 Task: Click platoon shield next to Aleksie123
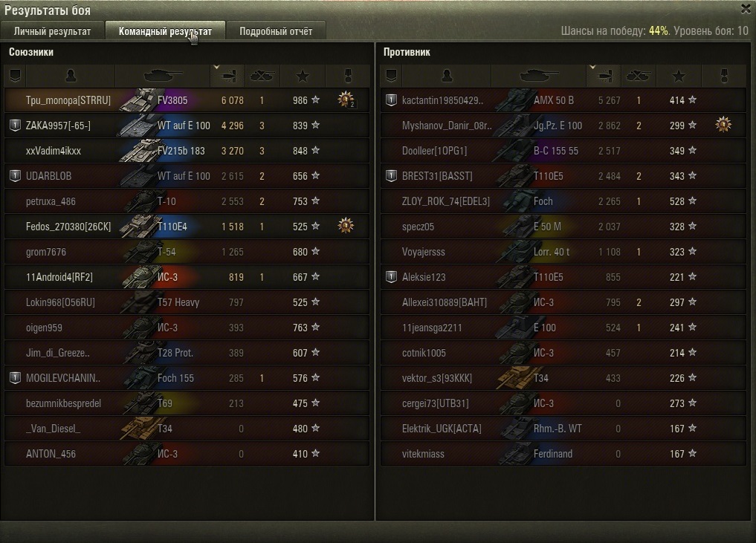391,276
